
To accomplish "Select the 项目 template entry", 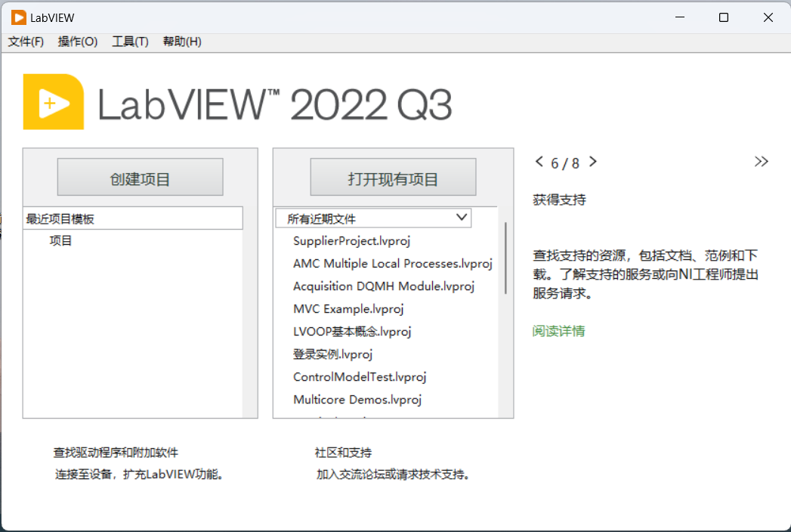I will pos(60,241).
